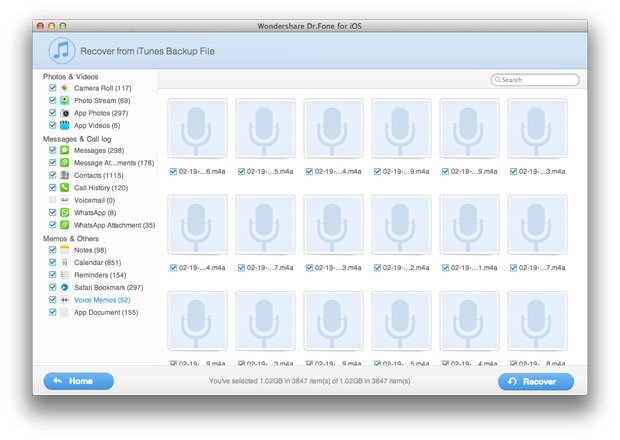
Task: Open the Voice Memos (52) category
Action: 102,300
